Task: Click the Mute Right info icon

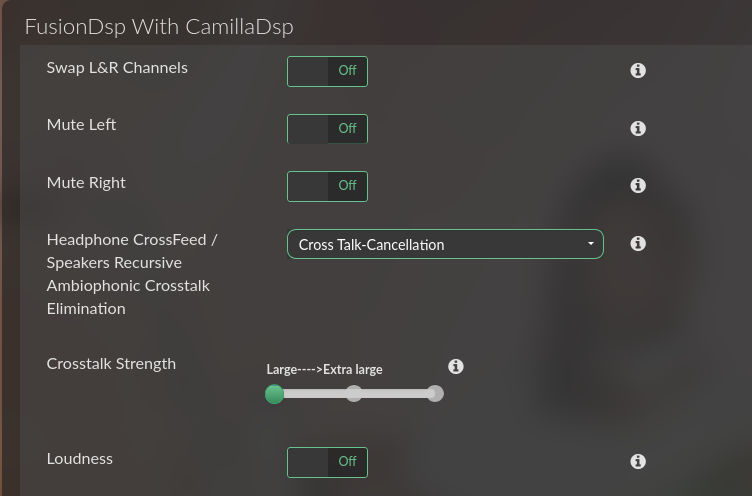Action: (638, 185)
